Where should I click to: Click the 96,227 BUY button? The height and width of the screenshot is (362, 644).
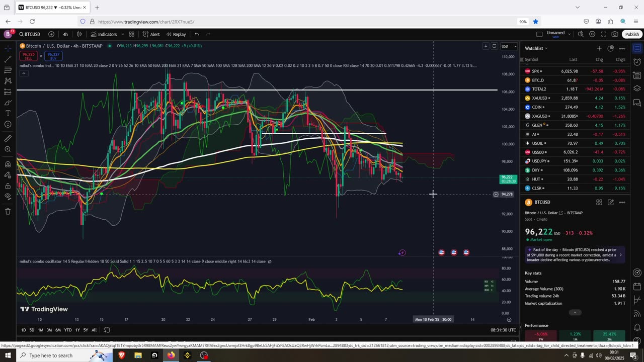point(53,56)
